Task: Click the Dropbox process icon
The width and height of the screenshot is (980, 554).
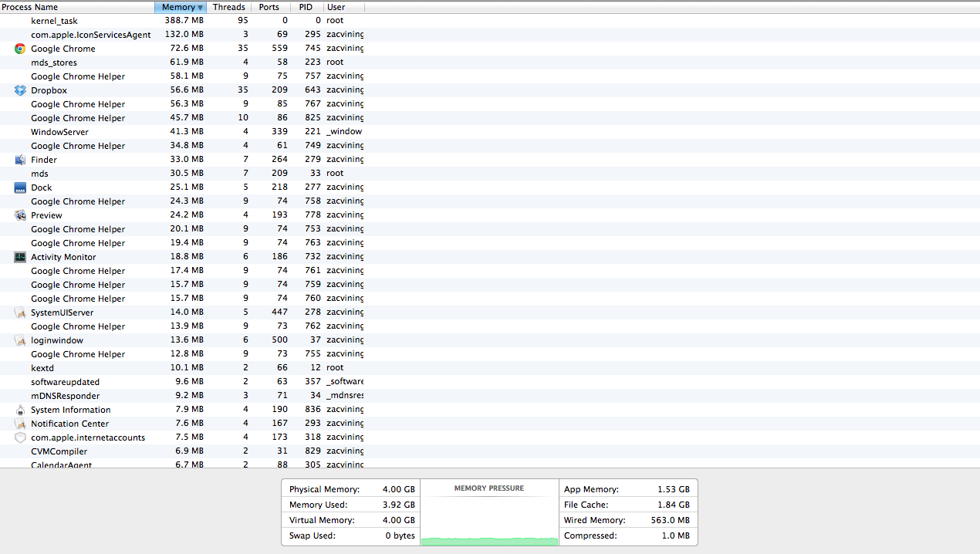Action: 20,90
